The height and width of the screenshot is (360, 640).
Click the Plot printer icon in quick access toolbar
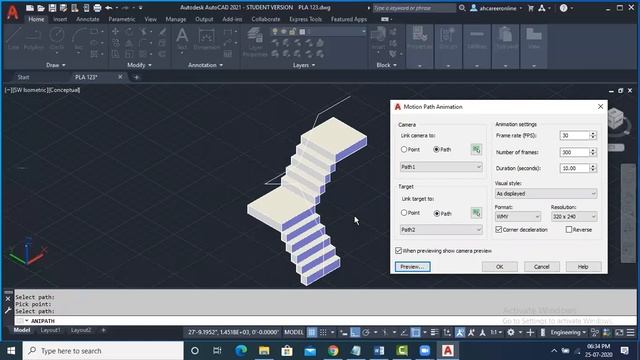(97, 8)
